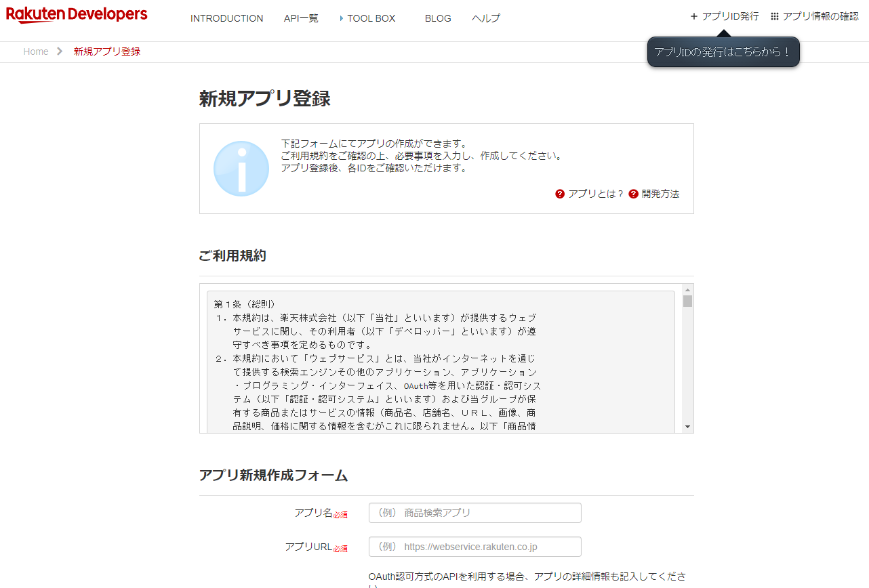Open the 開発方法 help link
This screenshot has width=869, height=588.
click(x=660, y=194)
